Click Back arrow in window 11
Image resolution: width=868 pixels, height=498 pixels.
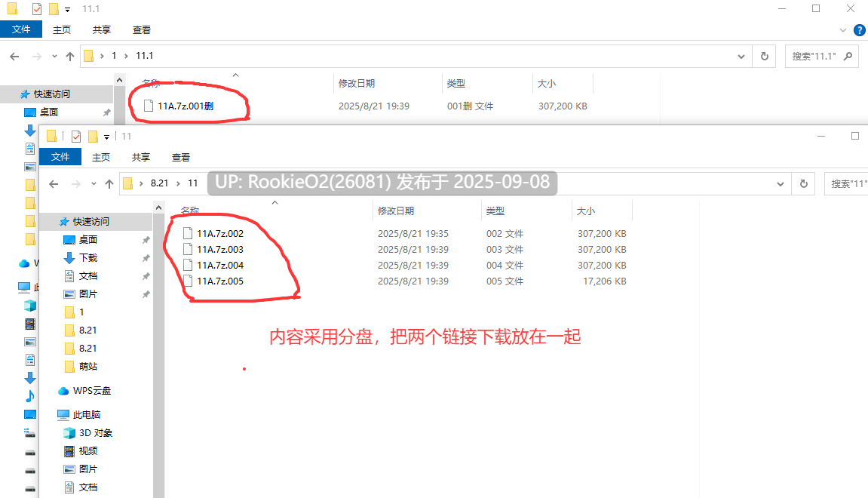click(x=54, y=183)
